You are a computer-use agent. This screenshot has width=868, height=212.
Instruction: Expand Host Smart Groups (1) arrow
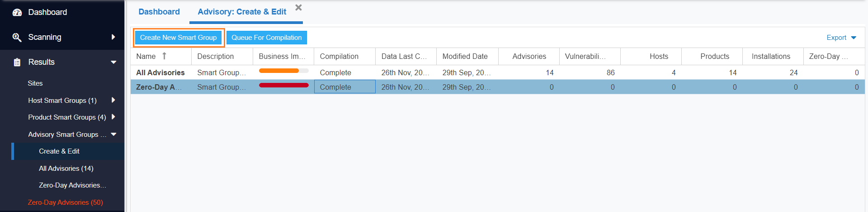113,100
